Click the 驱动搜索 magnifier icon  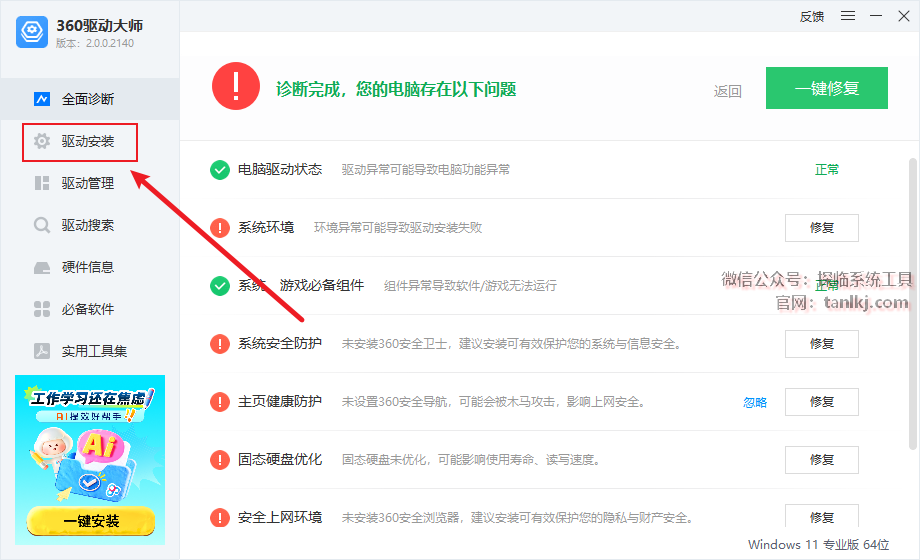click(42, 225)
